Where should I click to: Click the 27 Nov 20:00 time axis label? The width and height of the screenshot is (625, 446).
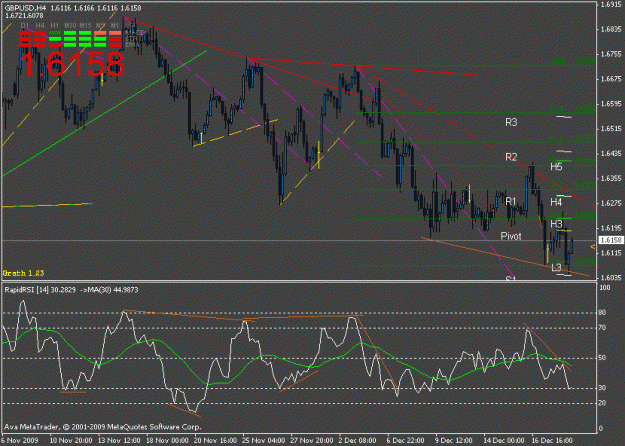click(x=312, y=440)
